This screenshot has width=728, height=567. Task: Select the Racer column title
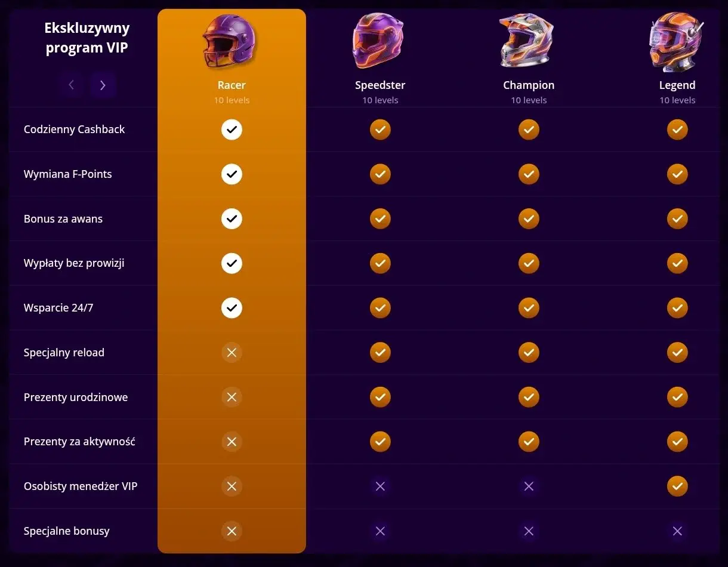tap(232, 85)
